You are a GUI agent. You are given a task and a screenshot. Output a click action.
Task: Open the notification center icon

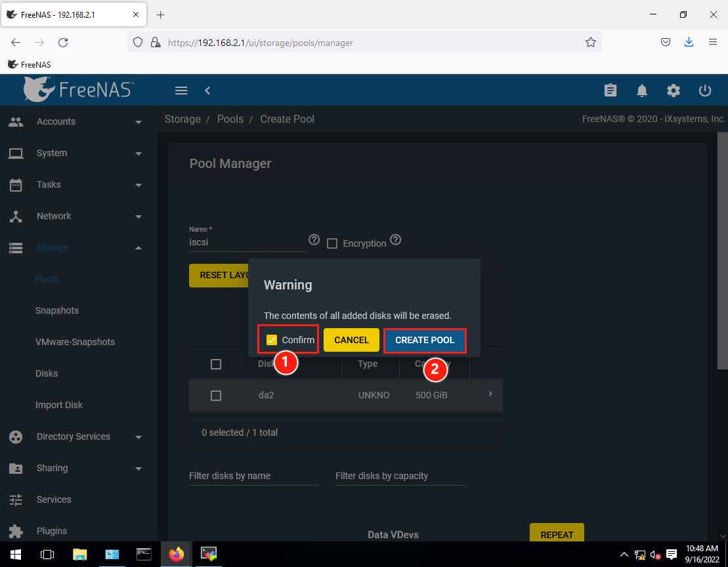tap(672, 555)
